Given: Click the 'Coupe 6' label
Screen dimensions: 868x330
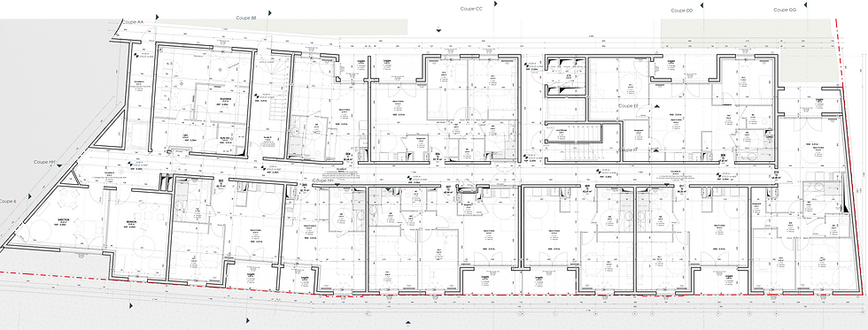Looking at the screenshot, I should point(8,201).
